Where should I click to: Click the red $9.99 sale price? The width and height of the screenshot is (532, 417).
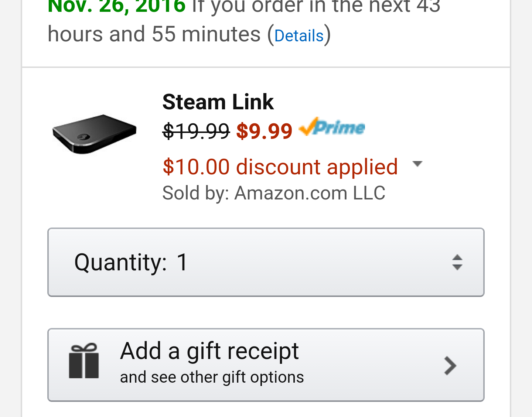(x=264, y=131)
